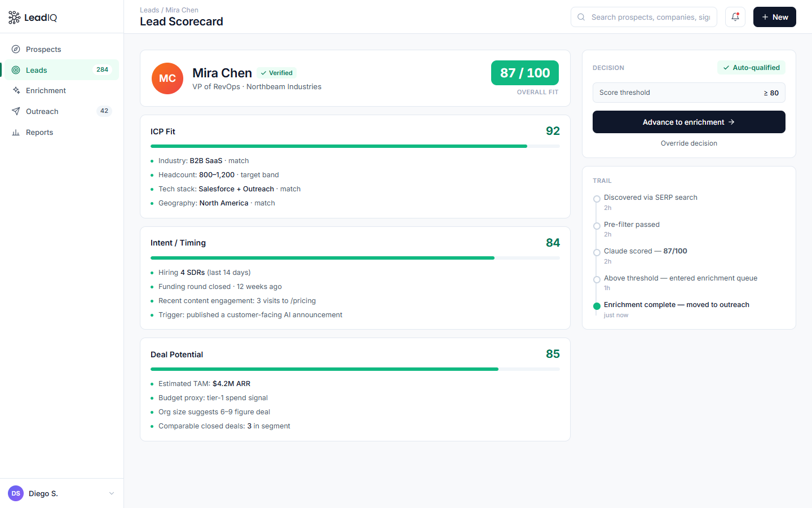
Task: Click the Auto-qualified status badge
Action: click(x=751, y=68)
